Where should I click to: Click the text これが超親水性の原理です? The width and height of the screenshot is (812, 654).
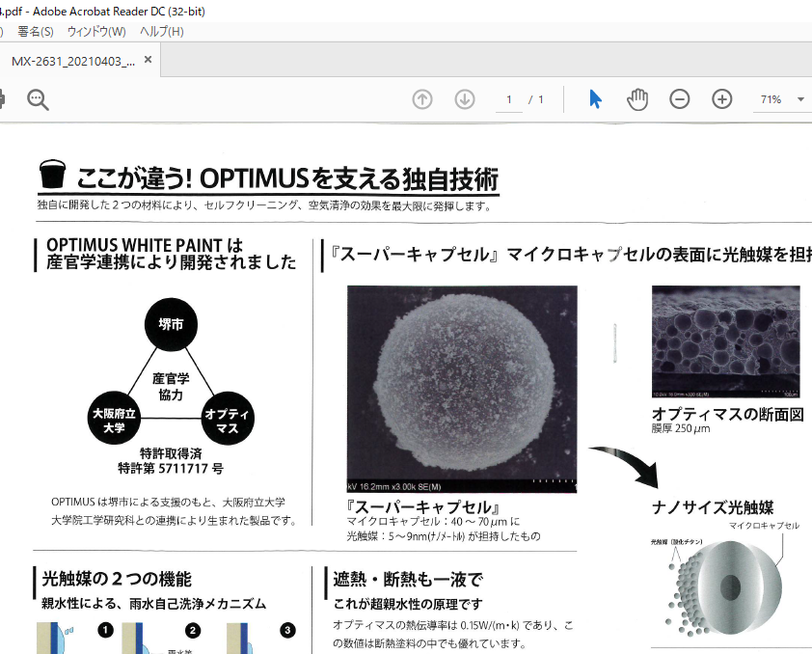coord(408,604)
